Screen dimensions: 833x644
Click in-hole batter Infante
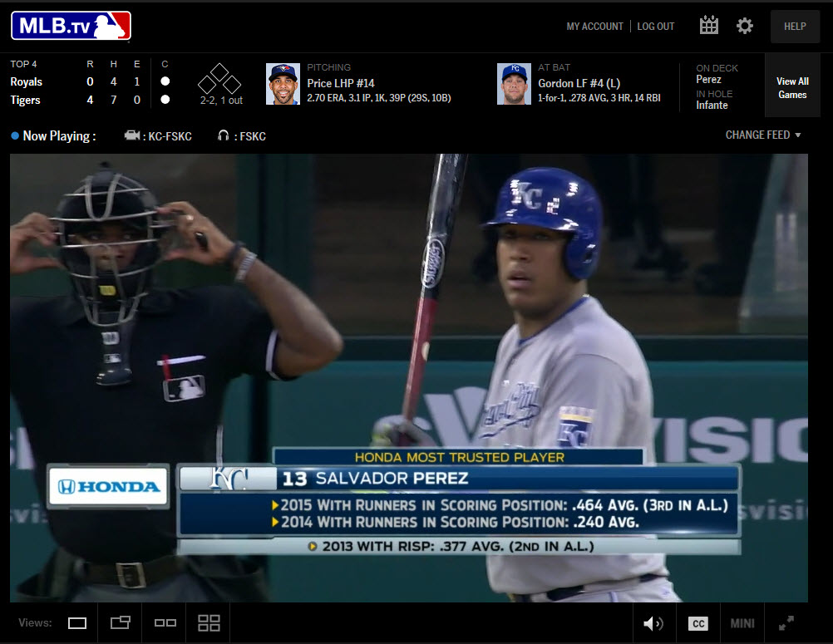click(712, 106)
